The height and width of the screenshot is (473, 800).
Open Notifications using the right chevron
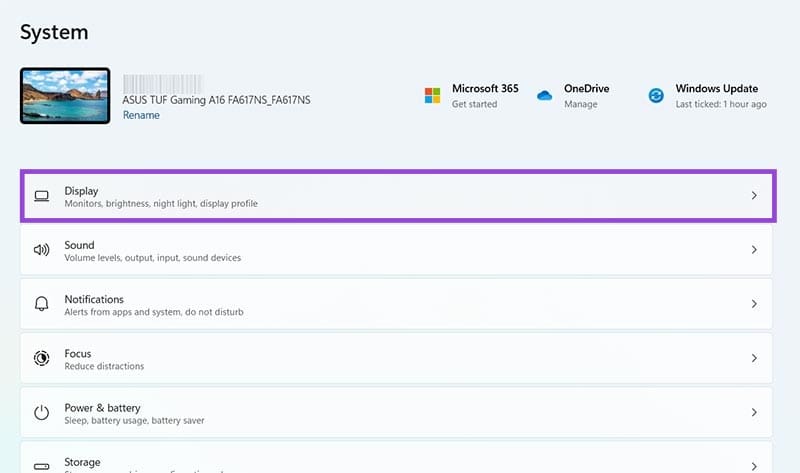[754, 304]
